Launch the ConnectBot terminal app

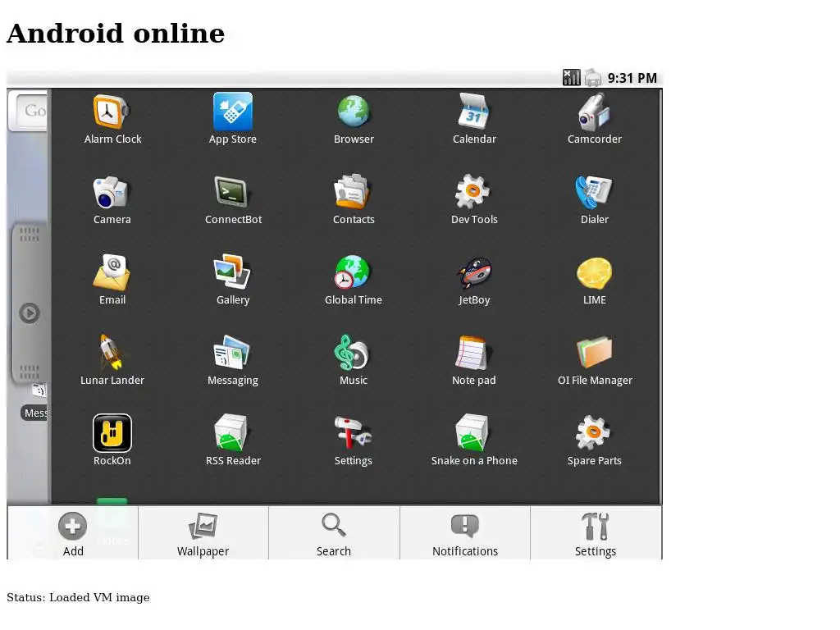click(x=233, y=199)
